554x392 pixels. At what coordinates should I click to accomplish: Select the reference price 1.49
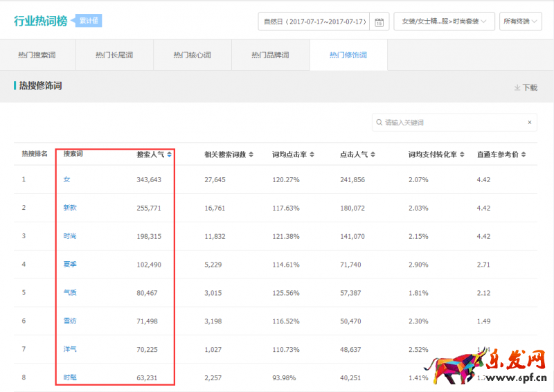coord(483,321)
